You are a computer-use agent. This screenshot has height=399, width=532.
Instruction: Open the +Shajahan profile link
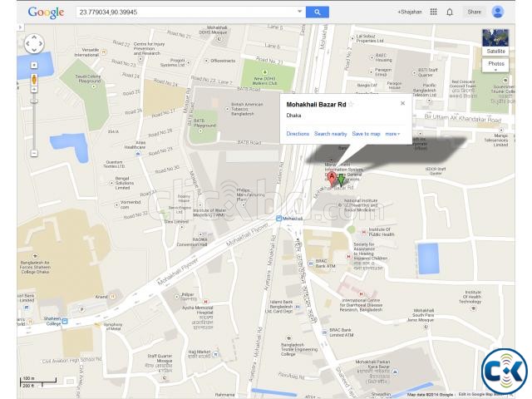[410, 12]
